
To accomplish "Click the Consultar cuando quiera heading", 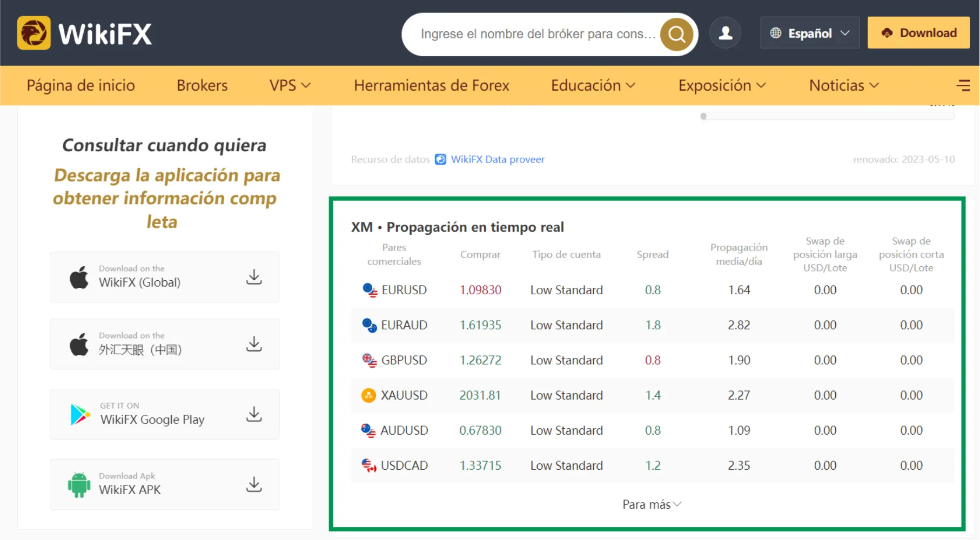I will click(x=164, y=145).
